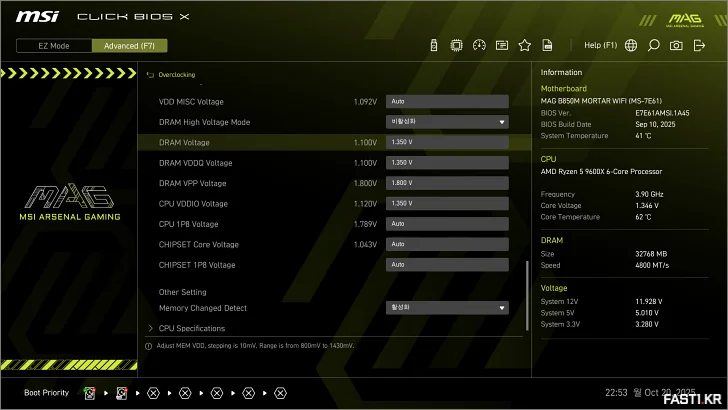This screenshot has height=410, width=728.
Task: Open the overclocking gauge icon
Action: point(479,46)
